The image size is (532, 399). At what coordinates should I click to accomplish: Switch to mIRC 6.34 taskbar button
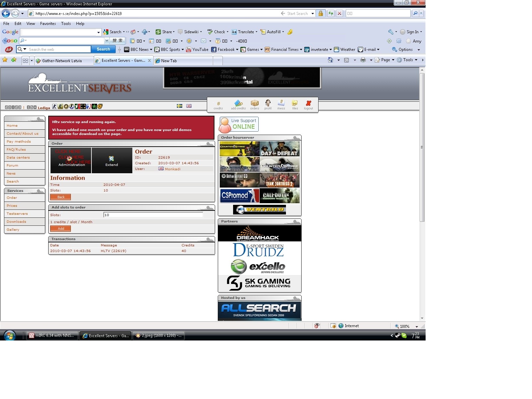click(53, 335)
